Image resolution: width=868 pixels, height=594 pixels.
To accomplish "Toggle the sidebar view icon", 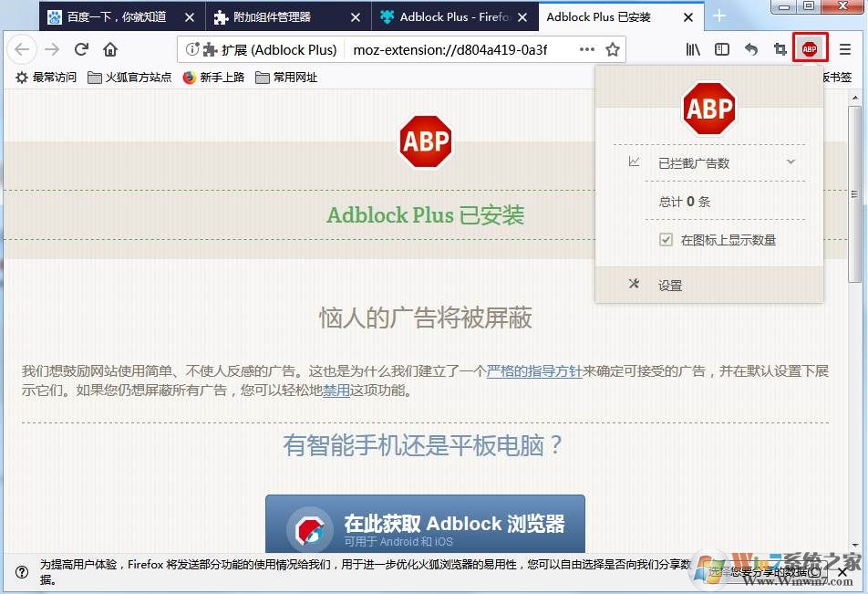I will tap(722, 49).
